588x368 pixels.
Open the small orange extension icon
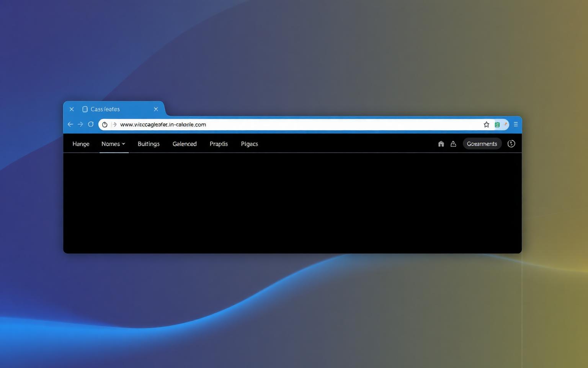505,124
